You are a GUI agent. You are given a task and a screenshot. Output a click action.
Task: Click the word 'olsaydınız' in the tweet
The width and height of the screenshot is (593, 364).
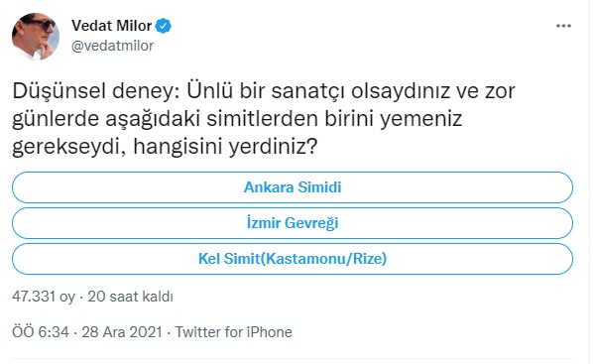click(401, 92)
